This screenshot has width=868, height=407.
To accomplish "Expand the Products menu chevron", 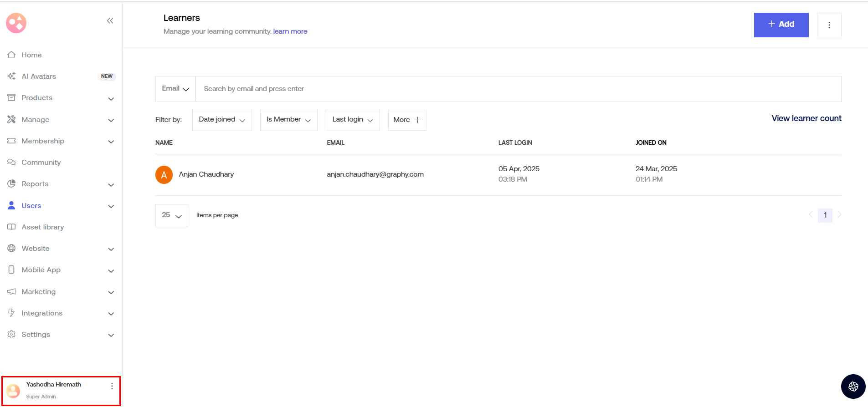I will point(111,99).
